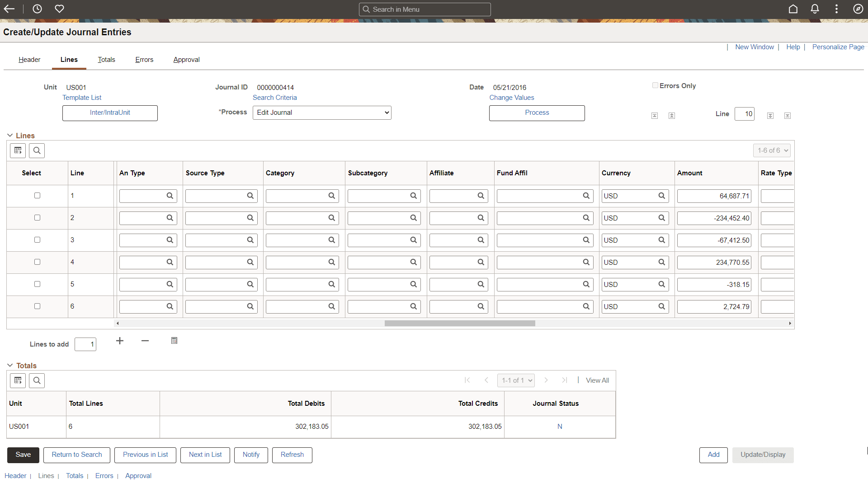Image resolution: width=868 pixels, height=488 pixels.
Task: Open the Approval tab
Action: coord(187,60)
